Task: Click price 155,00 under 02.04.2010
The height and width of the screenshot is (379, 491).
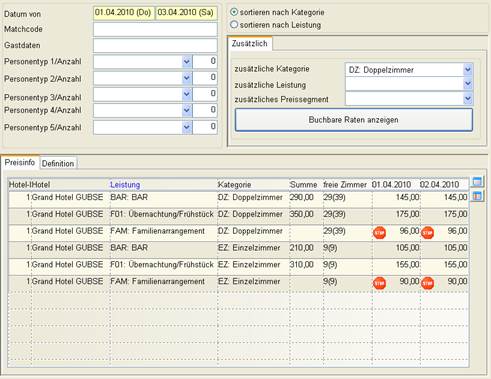Action: pyautogui.click(x=455, y=265)
